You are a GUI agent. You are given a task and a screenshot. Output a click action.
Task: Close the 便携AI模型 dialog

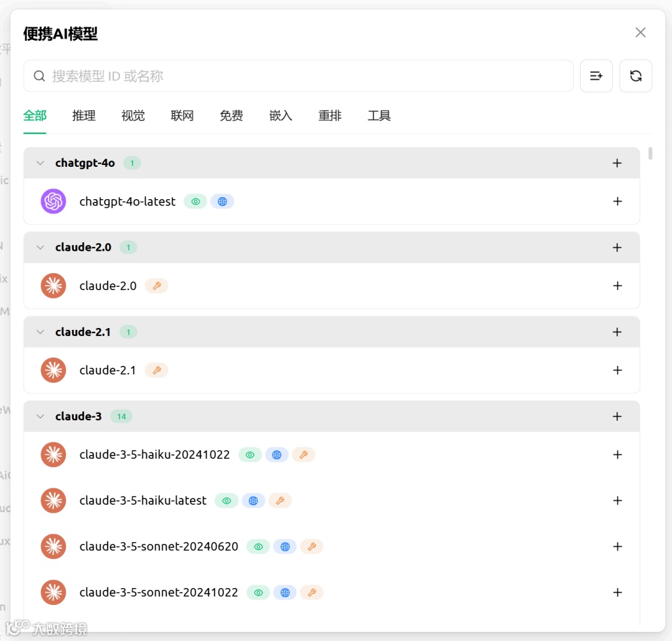coord(640,32)
